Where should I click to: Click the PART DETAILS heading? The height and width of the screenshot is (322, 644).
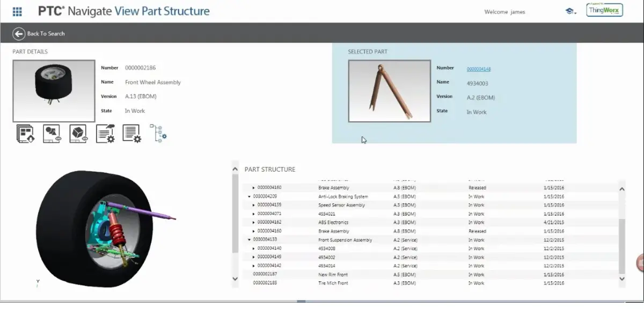pos(30,52)
